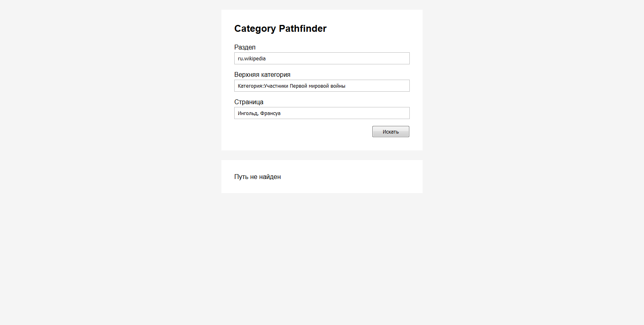Click empty space after text in Раздел field

tap(342, 59)
